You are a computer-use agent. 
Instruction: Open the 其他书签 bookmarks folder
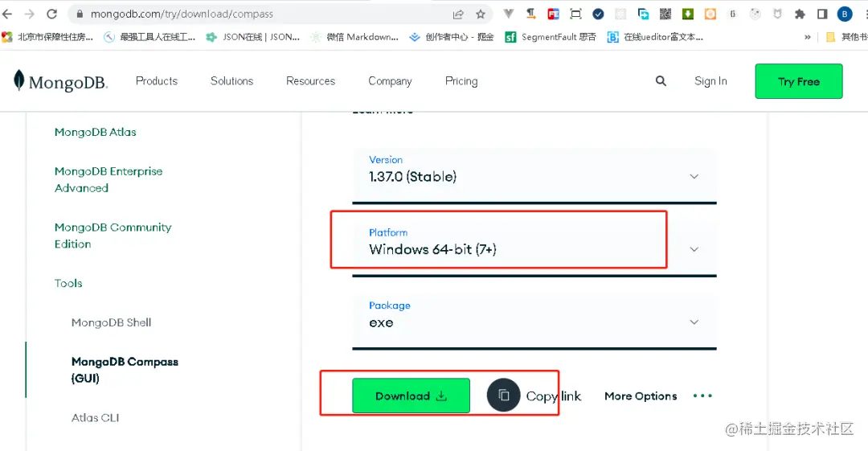click(846, 37)
